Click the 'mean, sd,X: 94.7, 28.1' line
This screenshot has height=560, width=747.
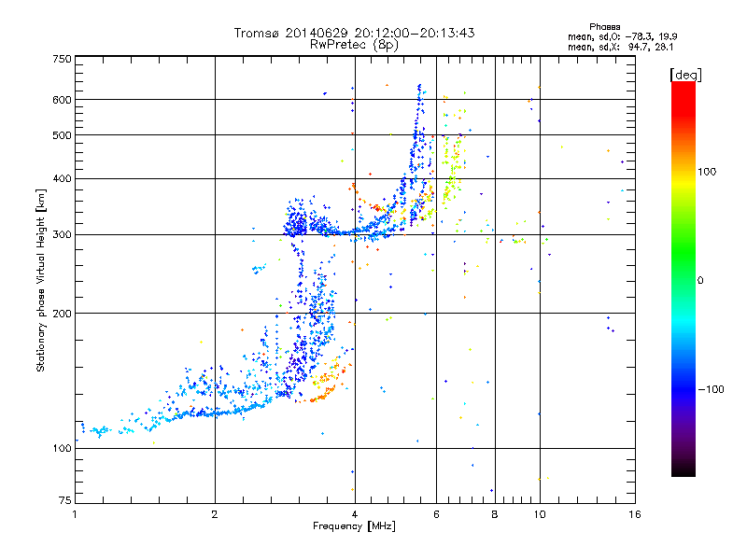point(620,47)
